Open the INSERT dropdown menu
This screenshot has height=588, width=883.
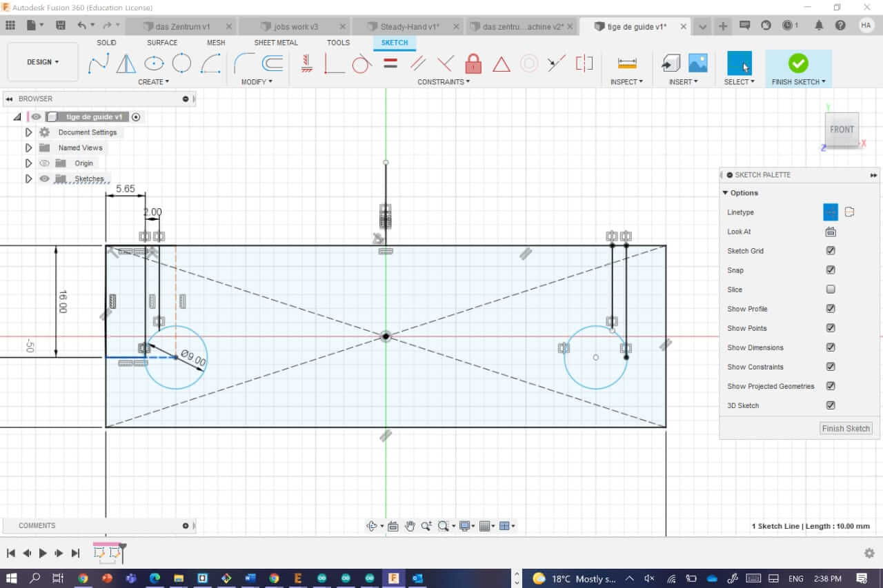click(x=683, y=82)
